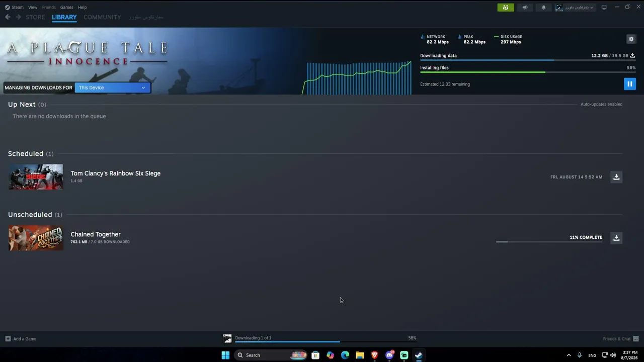This screenshot has height=362, width=644.
Task: Open the Help menu
Action: 82,7
